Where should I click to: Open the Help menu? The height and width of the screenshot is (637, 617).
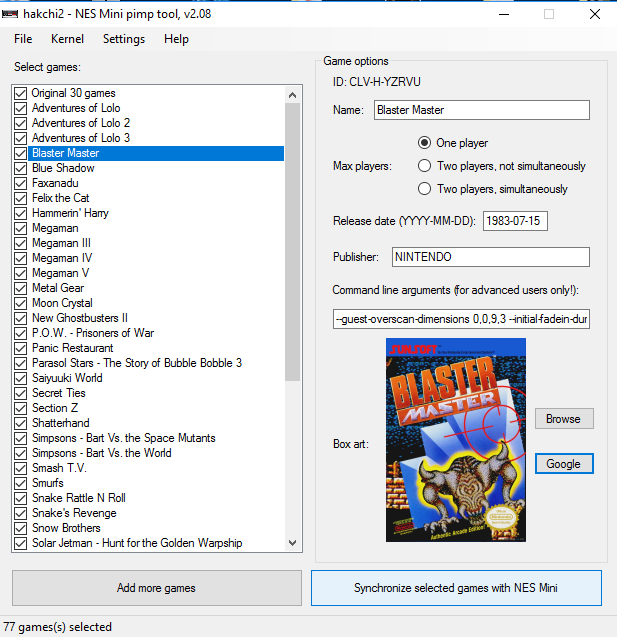[x=176, y=39]
